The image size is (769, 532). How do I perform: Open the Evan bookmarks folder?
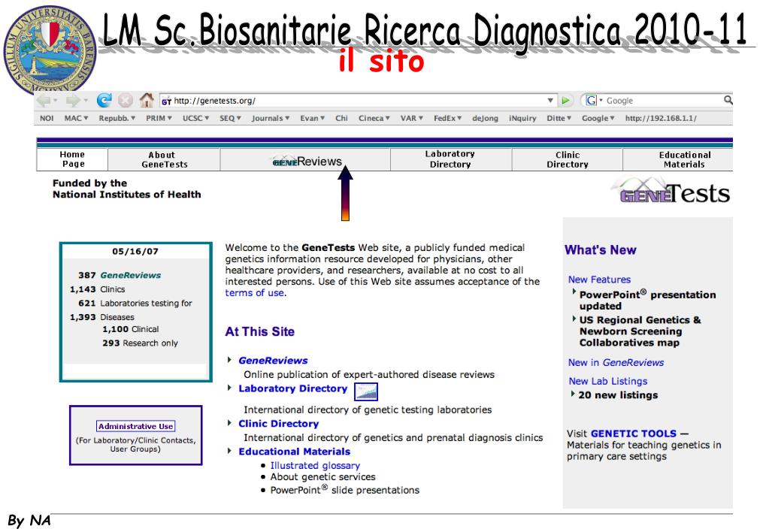[313, 118]
